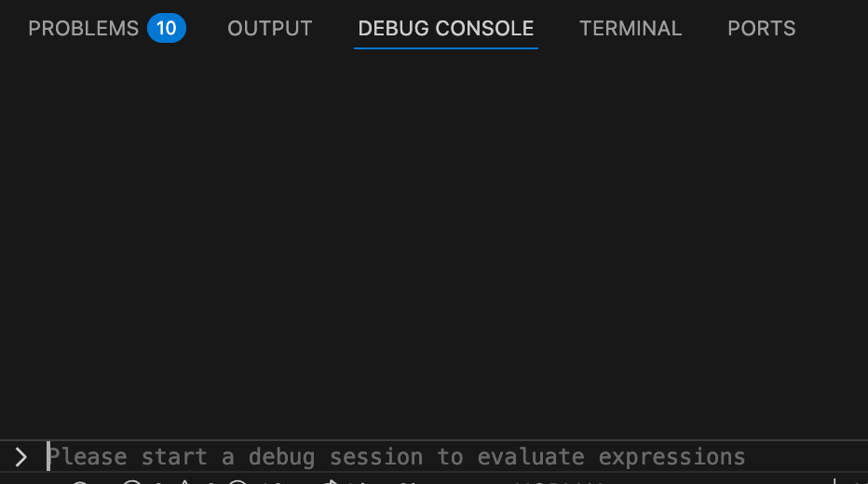
Task: Click the blank area above the REPL input
Action: (434, 279)
